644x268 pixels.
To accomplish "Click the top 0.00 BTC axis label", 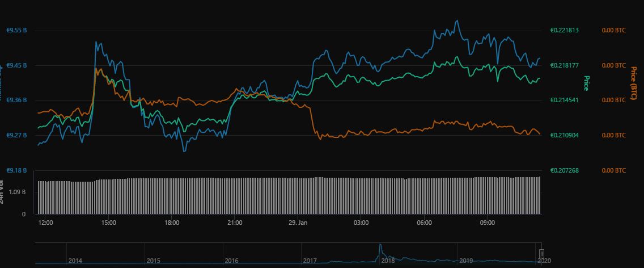I will (614, 31).
